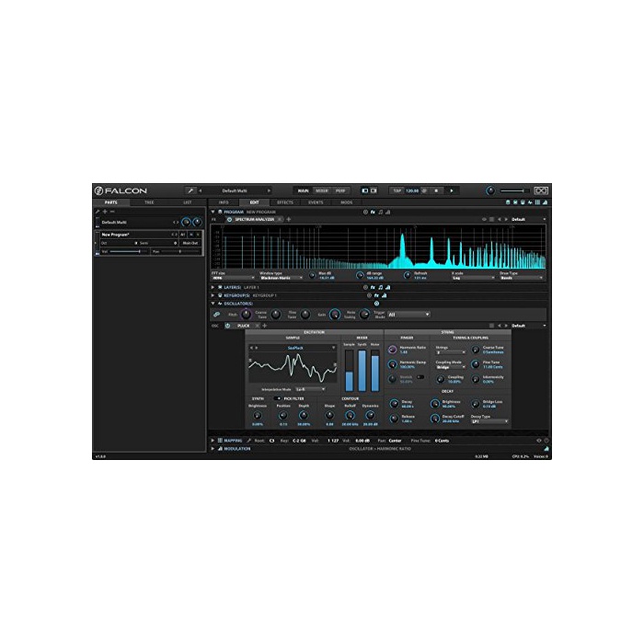This screenshot has height=644, width=644.
Task: Click the wrench settings icon in top bar
Action: pyautogui.click(x=190, y=190)
